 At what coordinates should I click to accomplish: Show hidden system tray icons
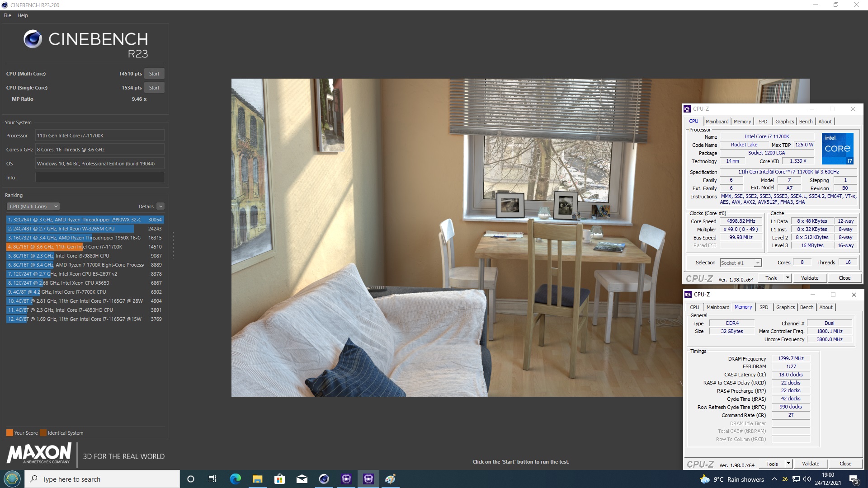774,479
